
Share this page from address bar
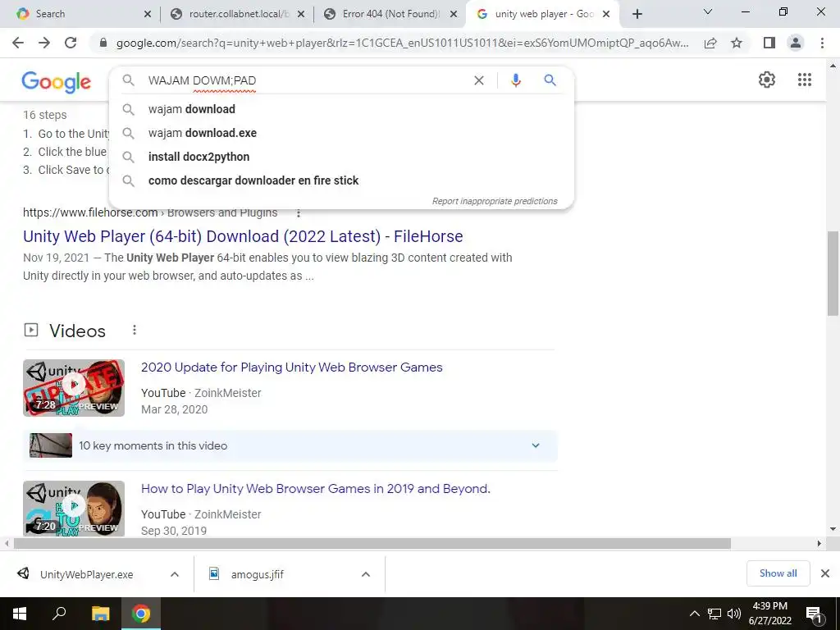pyautogui.click(x=710, y=43)
